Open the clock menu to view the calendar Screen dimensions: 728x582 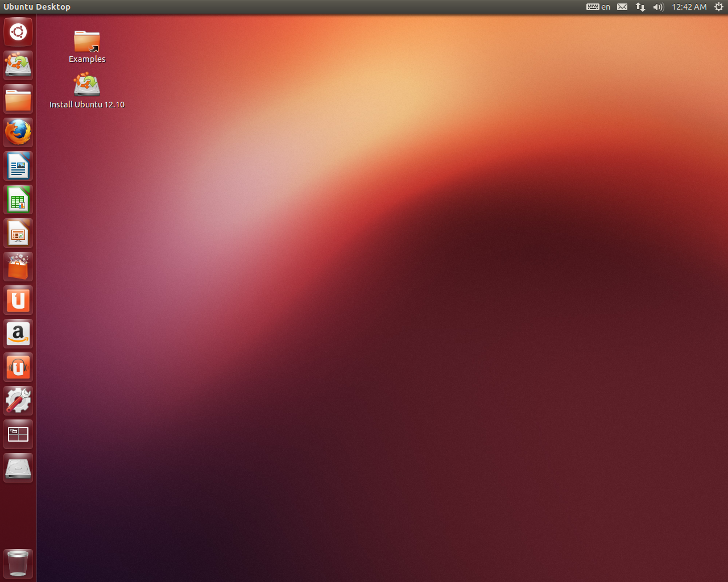pyautogui.click(x=688, y=7)
